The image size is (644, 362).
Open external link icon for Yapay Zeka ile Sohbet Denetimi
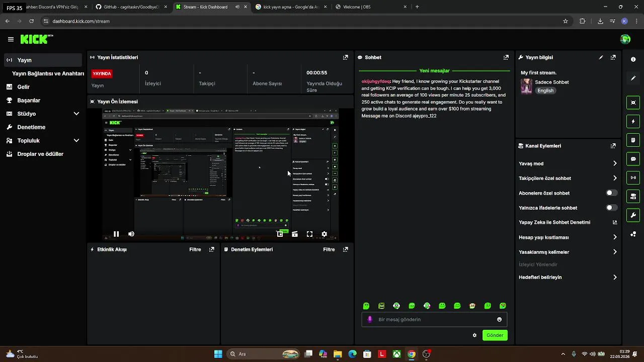[x=615, y=222]
